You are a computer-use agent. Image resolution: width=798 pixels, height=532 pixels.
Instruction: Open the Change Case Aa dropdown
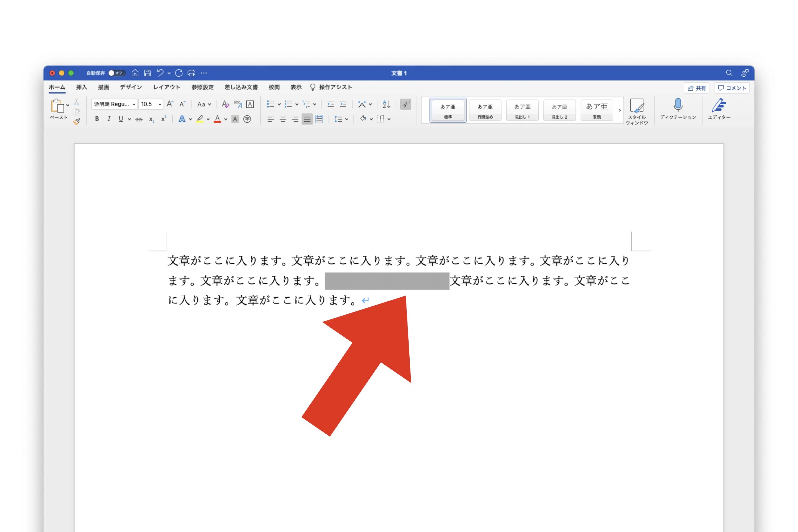pos(204,104)
